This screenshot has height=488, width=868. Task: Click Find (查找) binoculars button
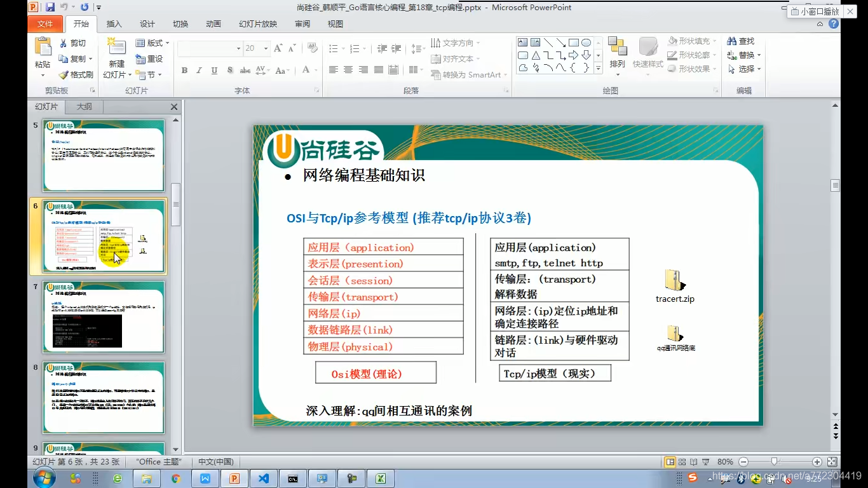click(x=741, y=41)
